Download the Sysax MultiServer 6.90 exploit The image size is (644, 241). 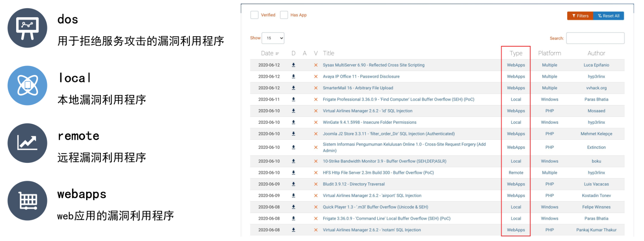pyautogui.click(x=293, y=65)
